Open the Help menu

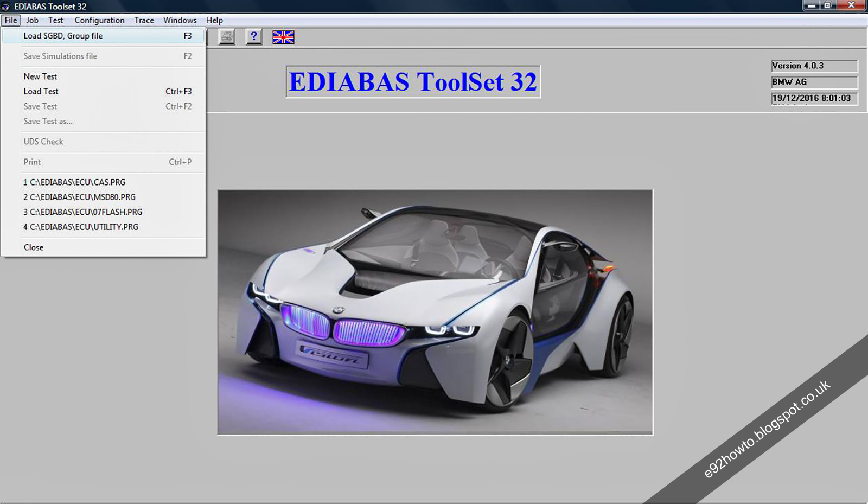point(214,20)
